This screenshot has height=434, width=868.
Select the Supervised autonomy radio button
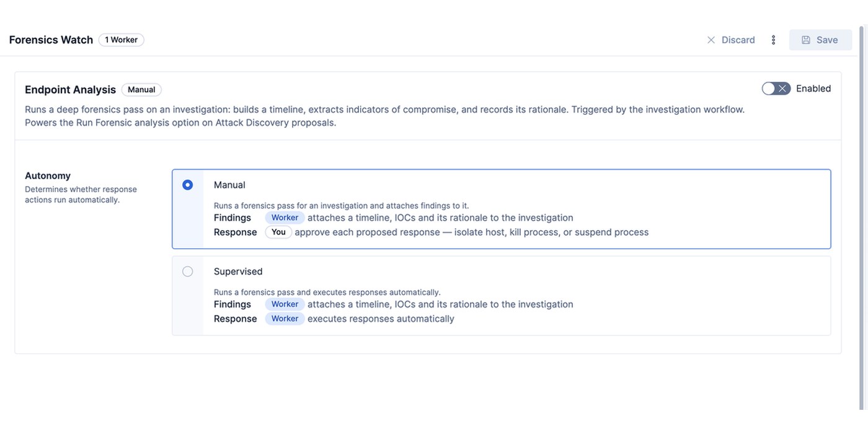[188, 272]
